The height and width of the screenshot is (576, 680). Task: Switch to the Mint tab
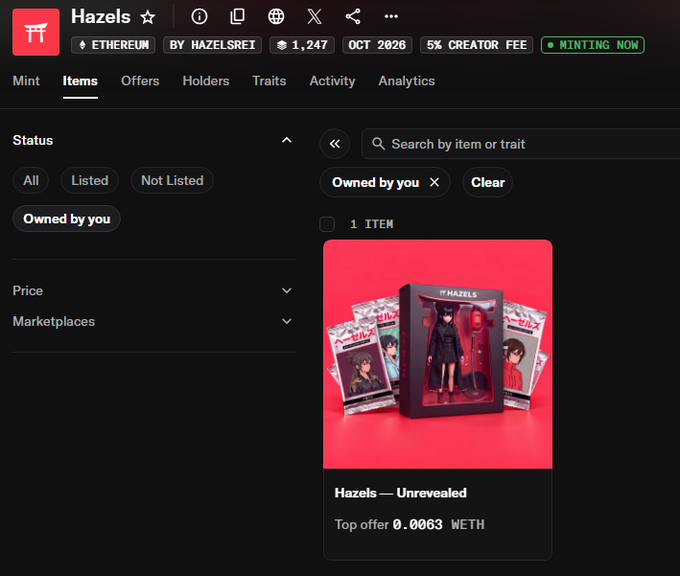tap(26, 81)
